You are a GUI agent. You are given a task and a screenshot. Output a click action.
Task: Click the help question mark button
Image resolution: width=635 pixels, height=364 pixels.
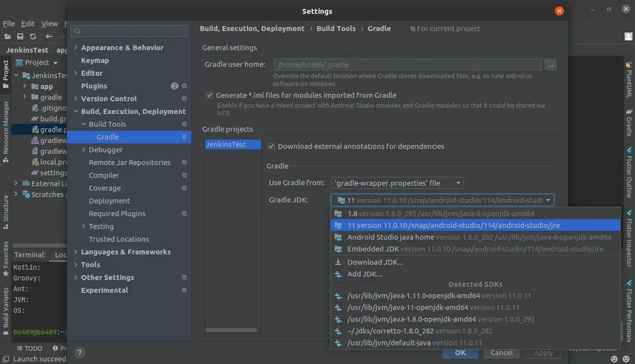[x=79, y=352]
